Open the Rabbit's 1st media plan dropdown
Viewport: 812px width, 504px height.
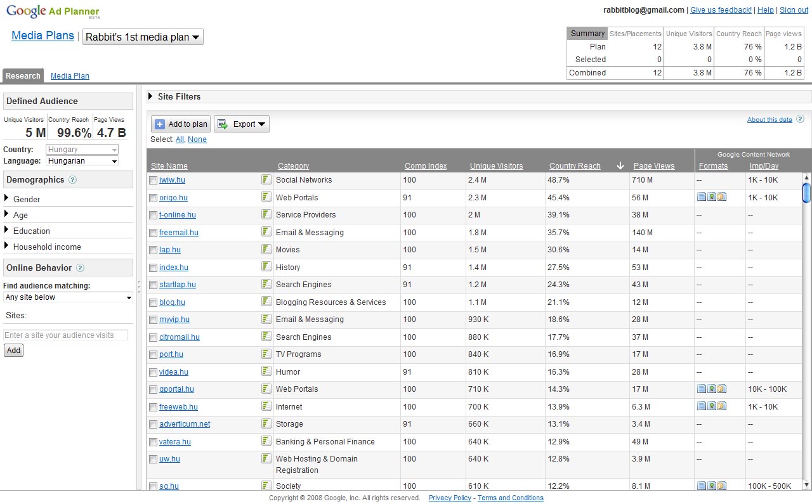click(x=143, y=37)
